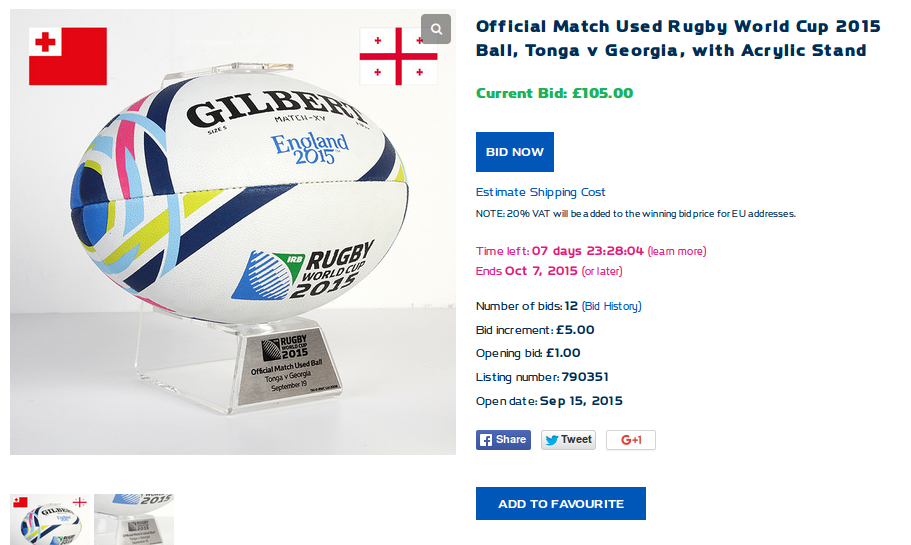Click the Facebook Share button

click(x=503, y=440)
